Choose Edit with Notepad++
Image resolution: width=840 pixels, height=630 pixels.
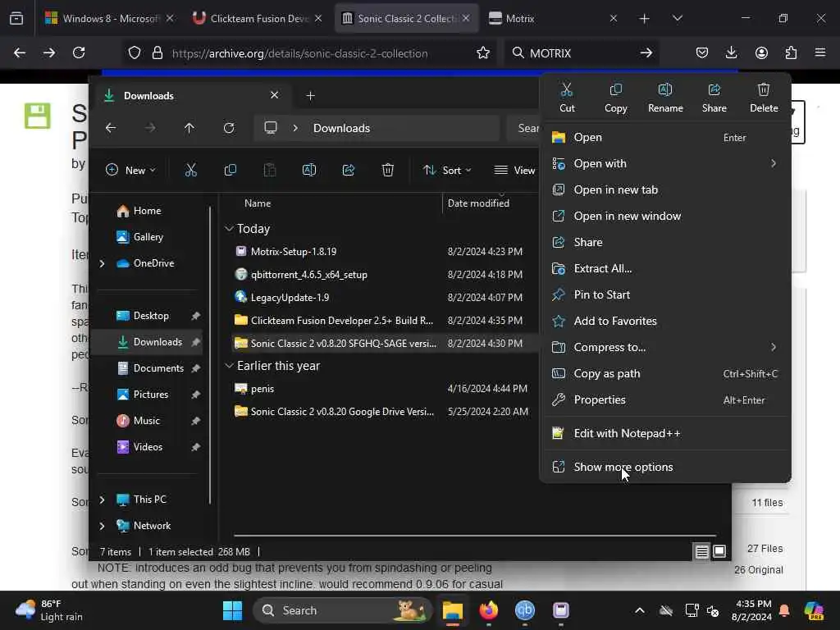click(664, 433)
